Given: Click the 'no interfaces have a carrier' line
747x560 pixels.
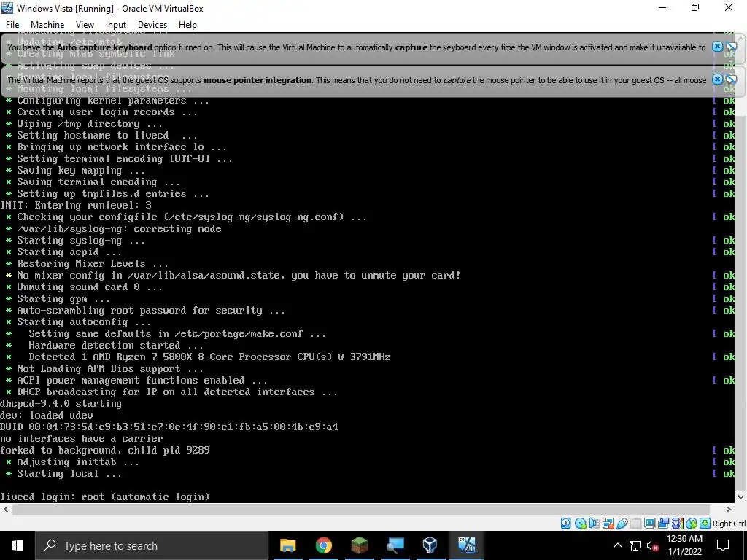Looking at the screenshot, I should click(82, 438).
